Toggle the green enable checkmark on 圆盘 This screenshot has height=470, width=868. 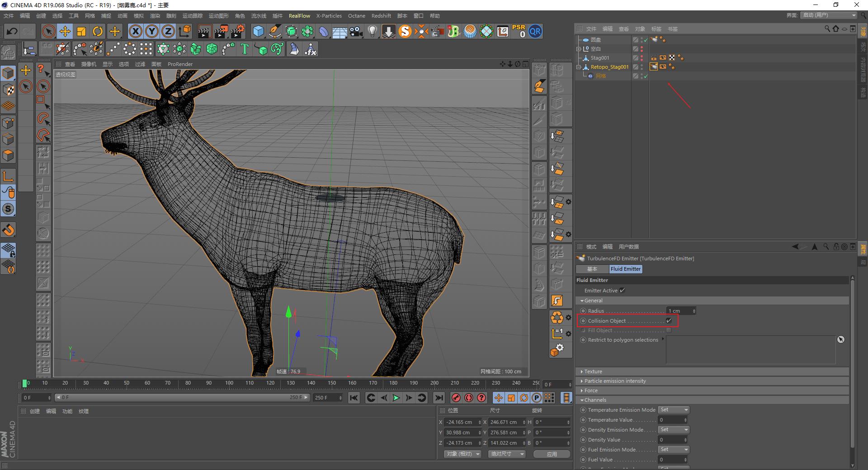(646, 39)
